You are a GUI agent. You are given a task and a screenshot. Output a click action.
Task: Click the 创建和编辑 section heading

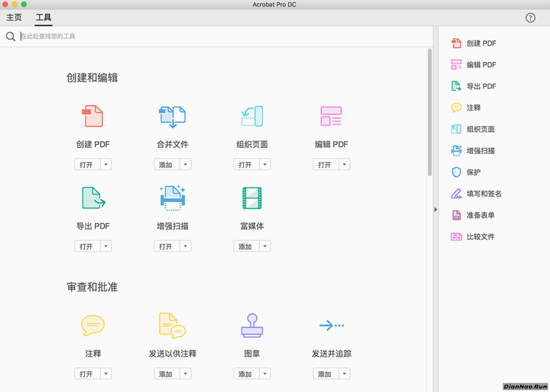click(x=92, y=78)
